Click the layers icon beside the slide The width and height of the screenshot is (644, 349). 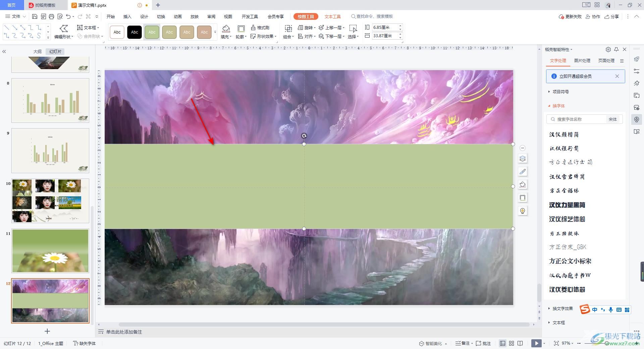[523, 159]
